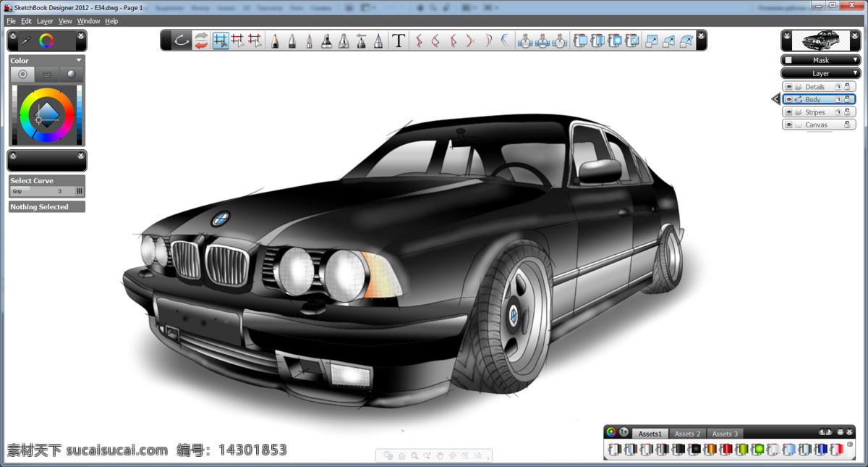Open the color wheel icon in tool panel

[x=46, y=41]
